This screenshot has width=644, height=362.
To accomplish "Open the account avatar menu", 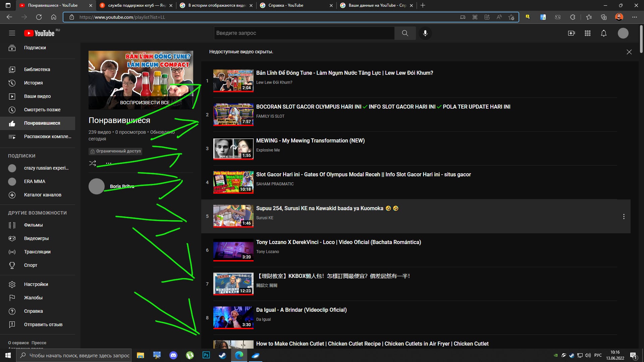I will 623,33.
